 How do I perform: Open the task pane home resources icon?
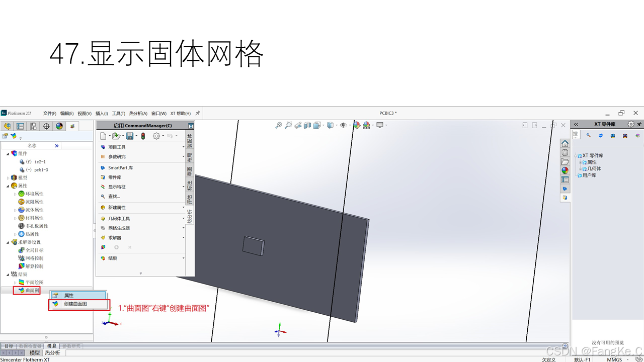(565, 143)
